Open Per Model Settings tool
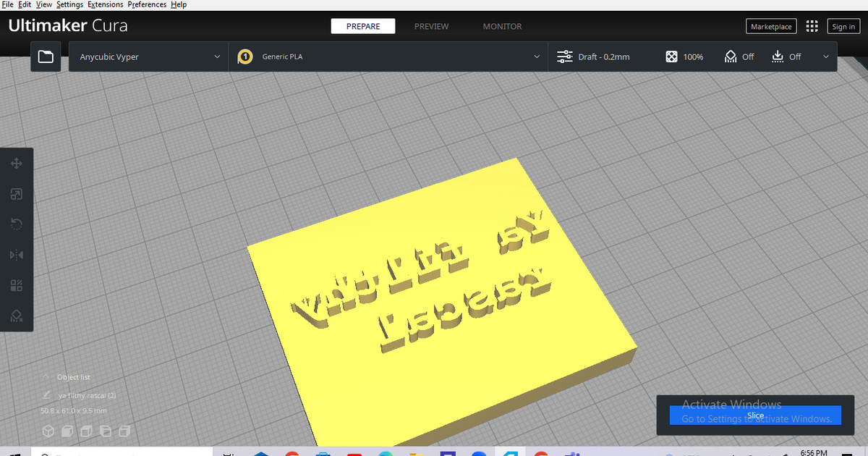868x456 pixels. (16, 285)
